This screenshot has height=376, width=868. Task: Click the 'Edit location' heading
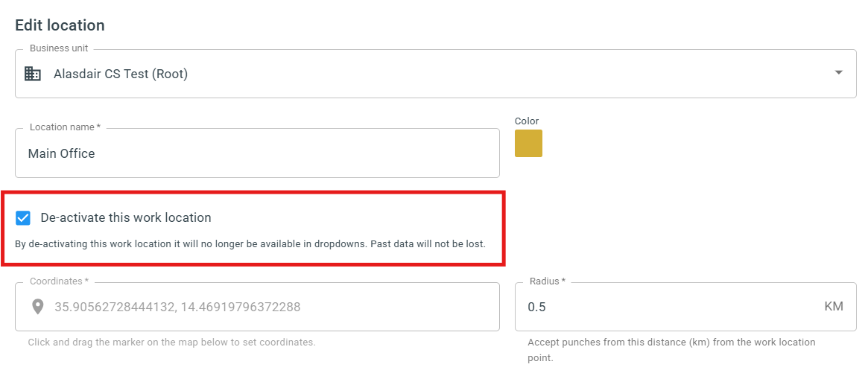(60, 25)
